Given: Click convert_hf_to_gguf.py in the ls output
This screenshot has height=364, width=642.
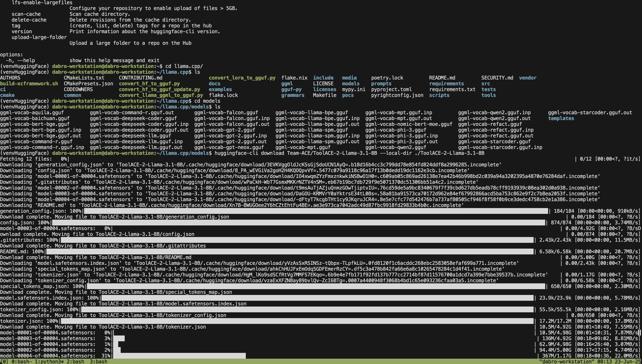Looking at the screenshot, I should point(149,84).
